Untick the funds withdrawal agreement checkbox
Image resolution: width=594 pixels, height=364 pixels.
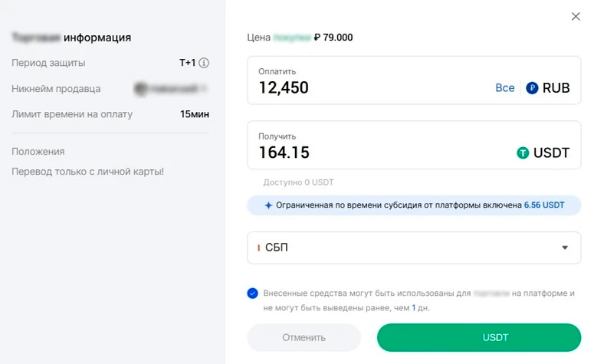[x=253, y=293]
